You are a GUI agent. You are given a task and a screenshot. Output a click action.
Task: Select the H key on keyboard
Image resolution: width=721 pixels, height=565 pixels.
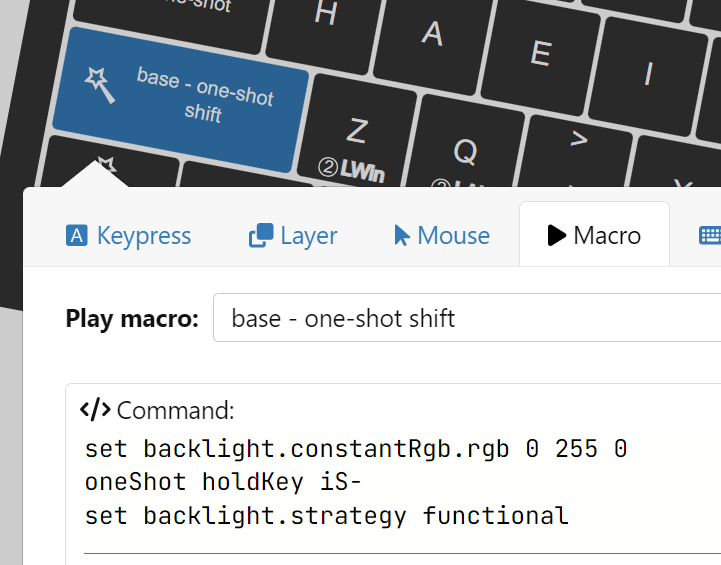point(326,13)
